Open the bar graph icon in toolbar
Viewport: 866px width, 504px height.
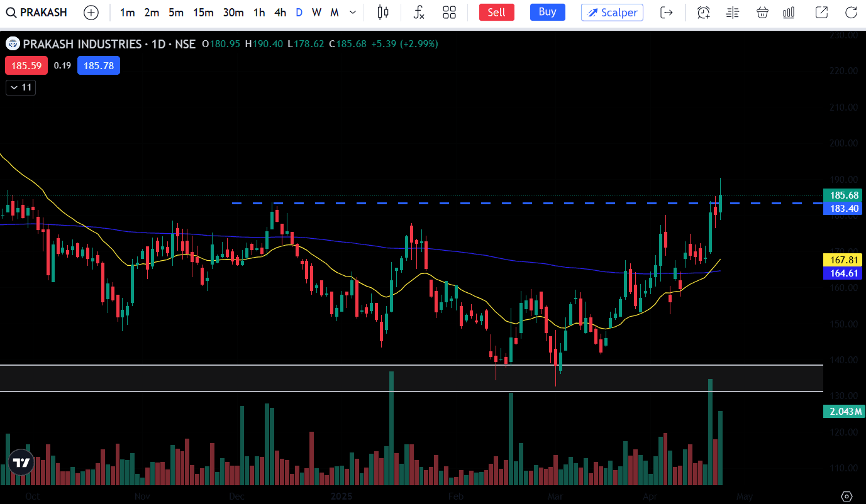pos(789,13)
